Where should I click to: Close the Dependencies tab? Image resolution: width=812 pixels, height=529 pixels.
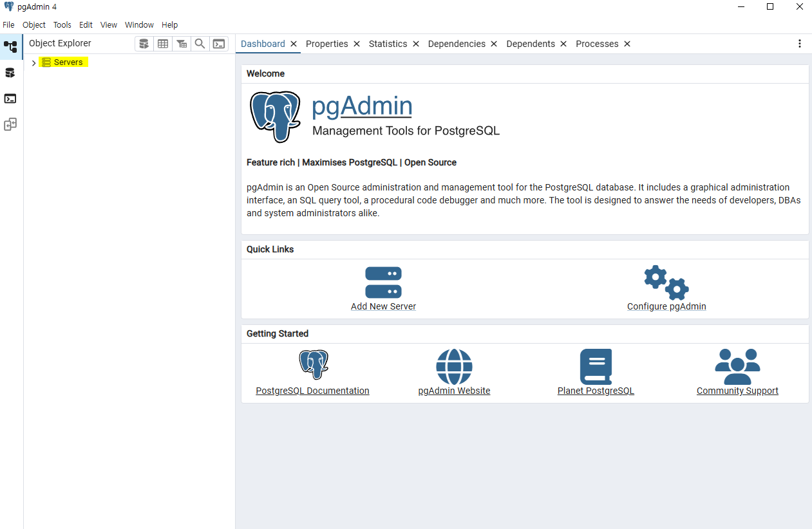[x=494, y=44]
